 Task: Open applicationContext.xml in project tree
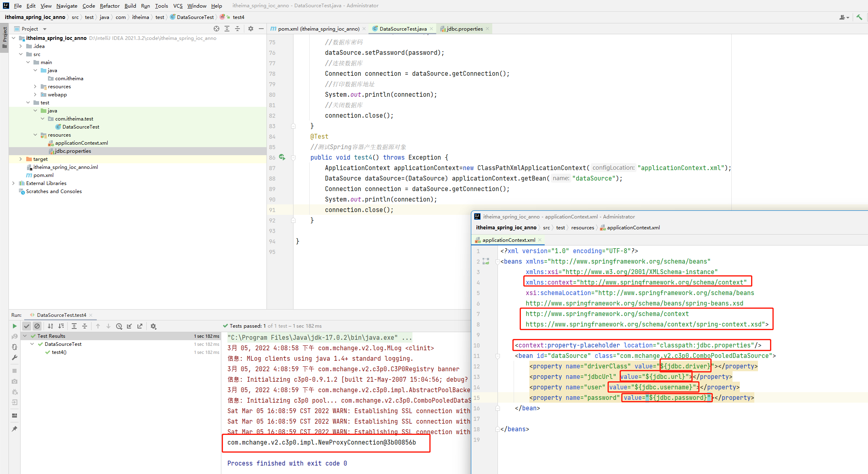coord(81,143)
